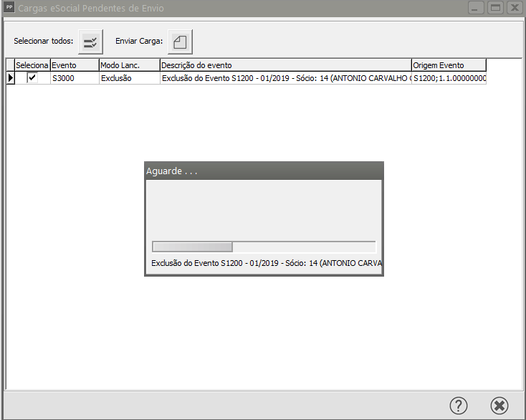Open help with the question mark icon
This screenshot has height=420, width=526.
[x=459, y=405]
